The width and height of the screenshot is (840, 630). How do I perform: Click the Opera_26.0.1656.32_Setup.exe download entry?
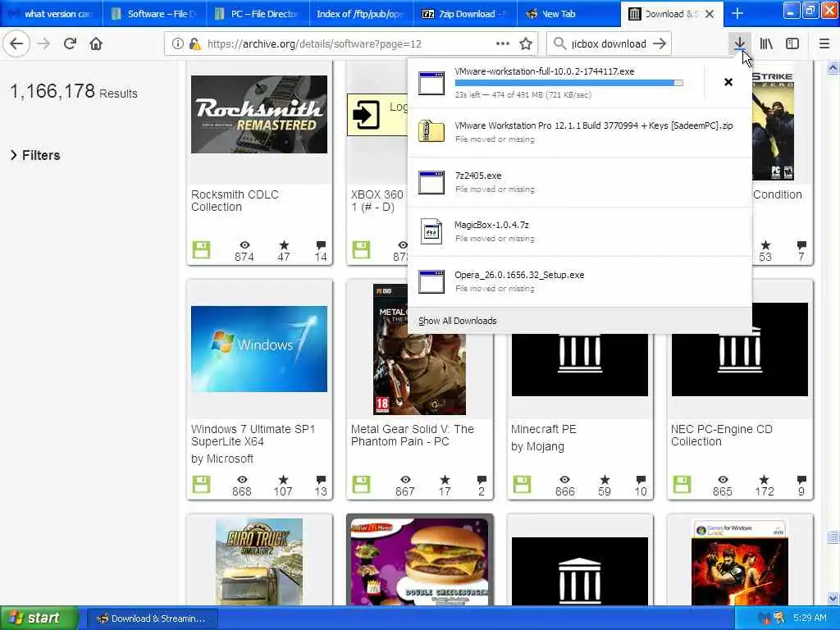pos(580,281)
